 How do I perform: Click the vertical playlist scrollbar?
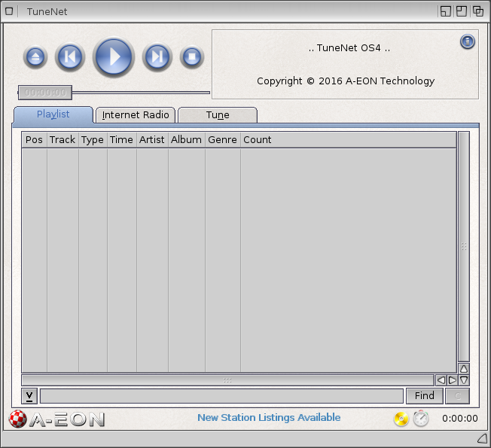coord(464,247)
